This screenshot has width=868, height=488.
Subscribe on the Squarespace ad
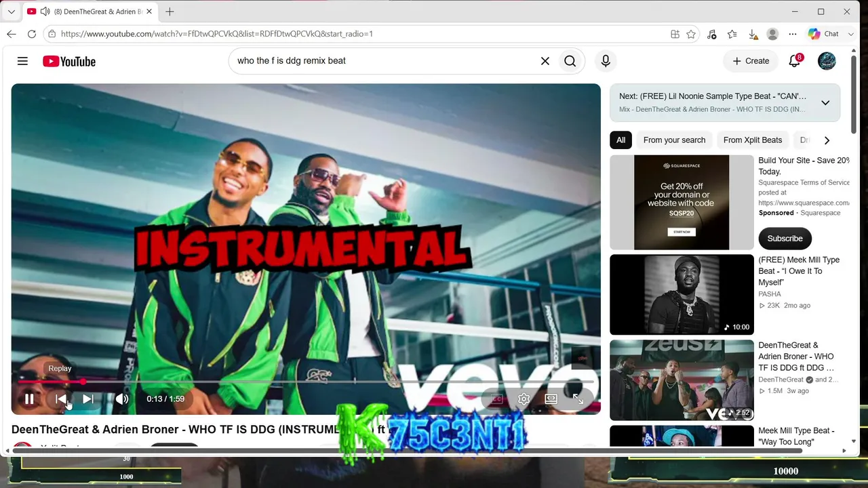pyautogui.click(x=785, y=239)
